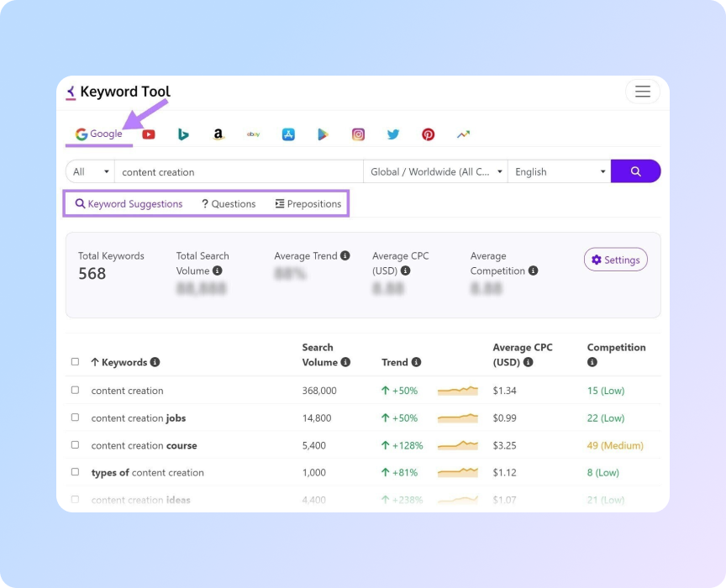Screen dimensions: 726x588
Task: Switch to the Google Play platform
Action: click(x=323, y=134)
